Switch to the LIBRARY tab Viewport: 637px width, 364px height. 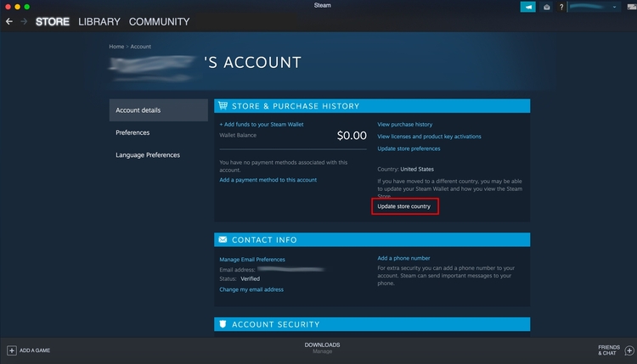pyautogui.click(x=99, y=21)
